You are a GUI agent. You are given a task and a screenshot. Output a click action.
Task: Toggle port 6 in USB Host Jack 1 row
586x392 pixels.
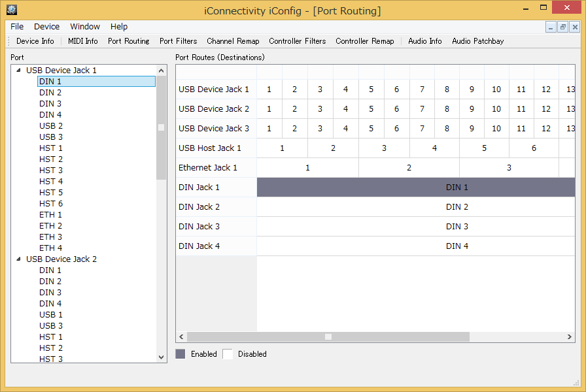click(534, 148)
